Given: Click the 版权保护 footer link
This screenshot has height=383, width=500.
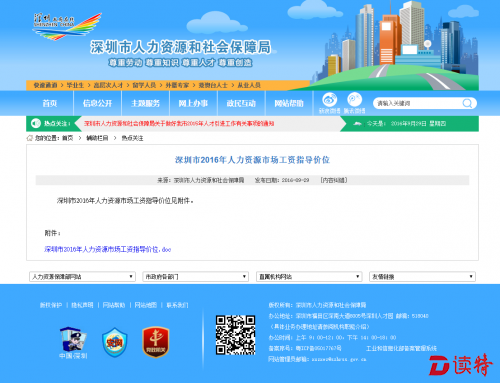Looking at the screenshot, I should point(51,305).
